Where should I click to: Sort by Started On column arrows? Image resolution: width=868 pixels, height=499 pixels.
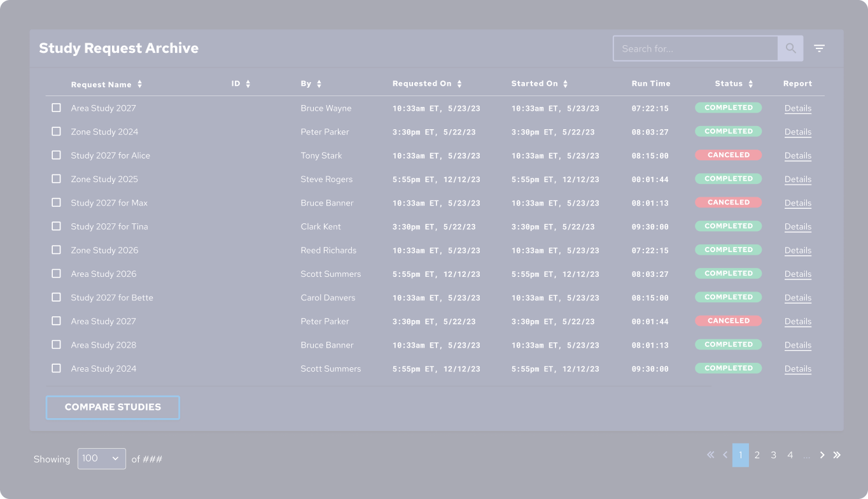click(x=565, y=84)
